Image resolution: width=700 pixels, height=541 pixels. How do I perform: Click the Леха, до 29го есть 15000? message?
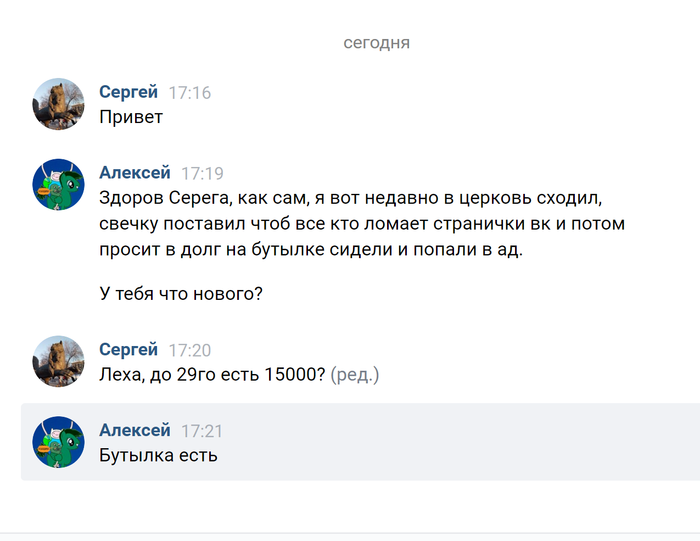[x=212, y=374]
